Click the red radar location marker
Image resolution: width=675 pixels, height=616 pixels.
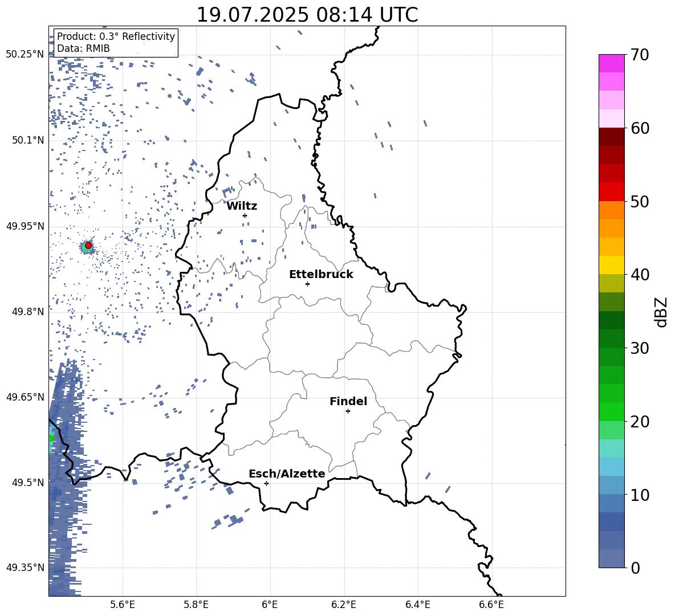pos(88,246)
